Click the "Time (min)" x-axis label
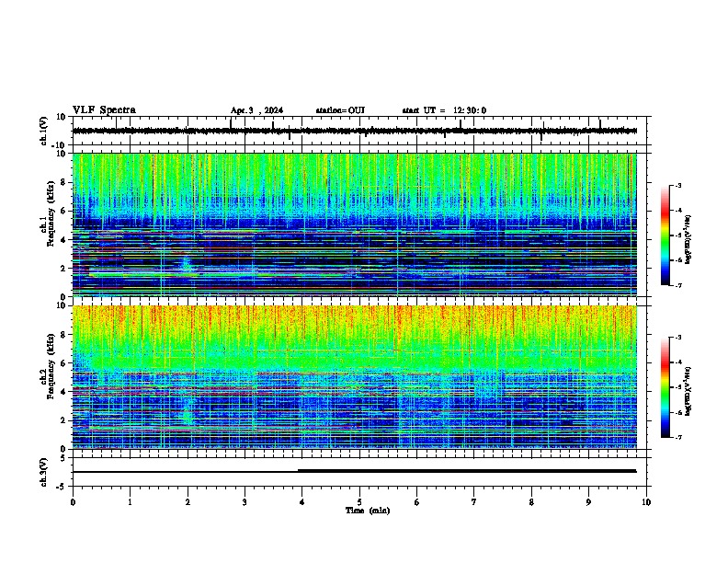 tap(368, 511)
